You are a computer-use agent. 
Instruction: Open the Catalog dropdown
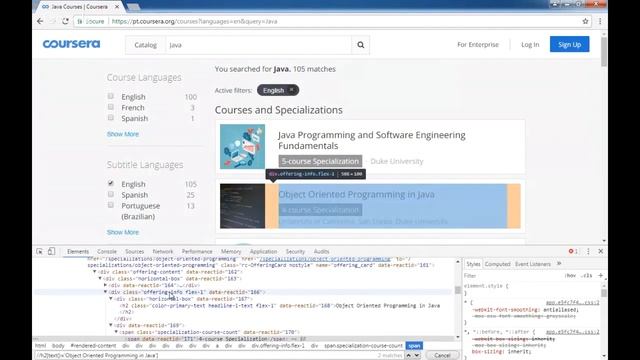(x=146, y=45)
